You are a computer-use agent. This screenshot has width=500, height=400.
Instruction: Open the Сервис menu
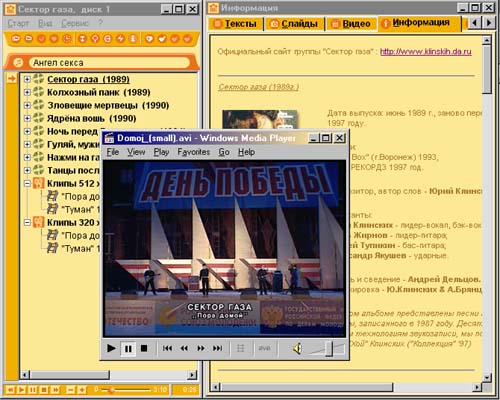click(75, 23)
